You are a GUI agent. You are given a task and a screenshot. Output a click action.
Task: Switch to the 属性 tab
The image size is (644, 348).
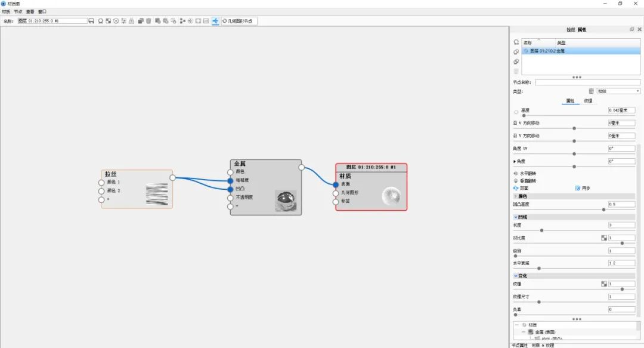coord(570,101)
